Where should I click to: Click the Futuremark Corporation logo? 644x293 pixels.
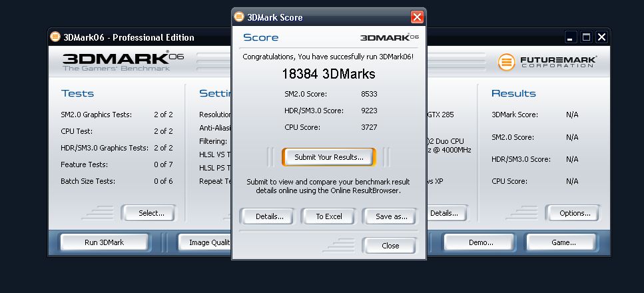coord(547,62)
